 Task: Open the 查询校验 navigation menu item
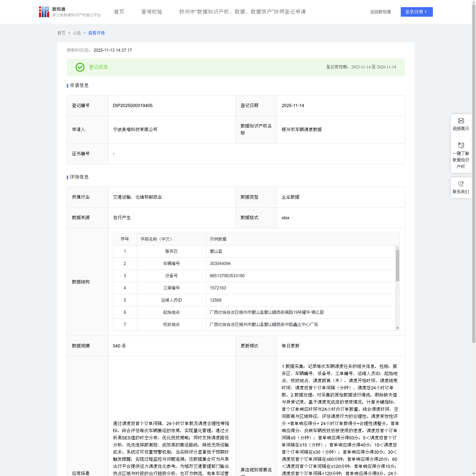[152, 12]
